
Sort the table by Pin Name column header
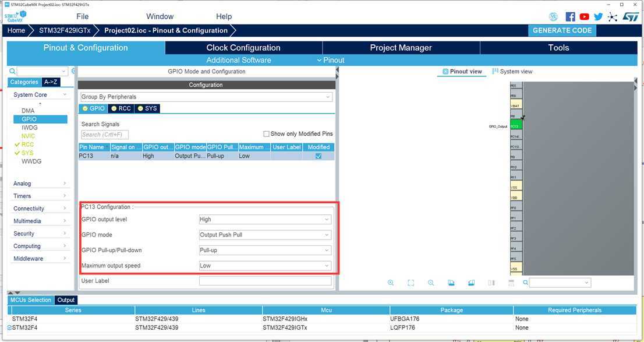(x=94, y=147)
